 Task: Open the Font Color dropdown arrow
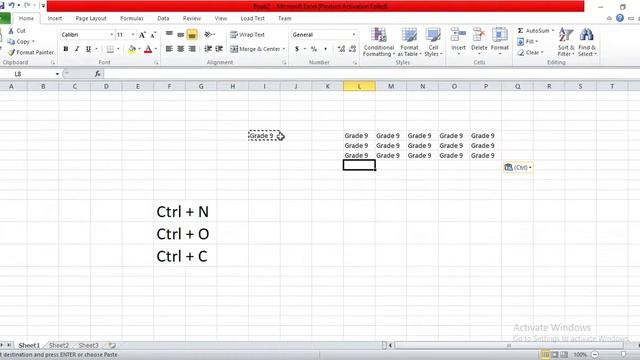156,49
